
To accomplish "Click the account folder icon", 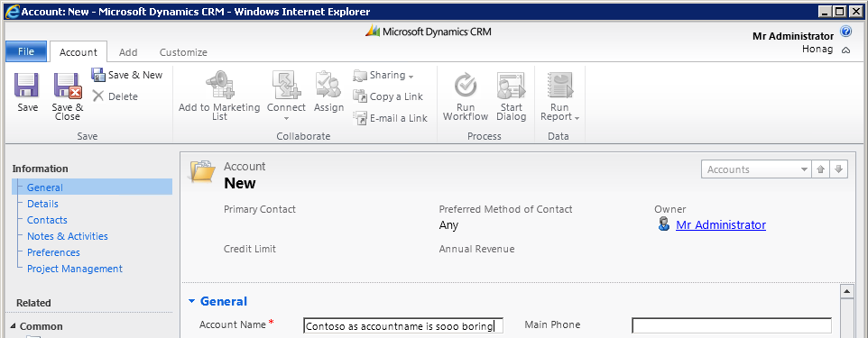I will pyautogui.click(x=202, y=171).
